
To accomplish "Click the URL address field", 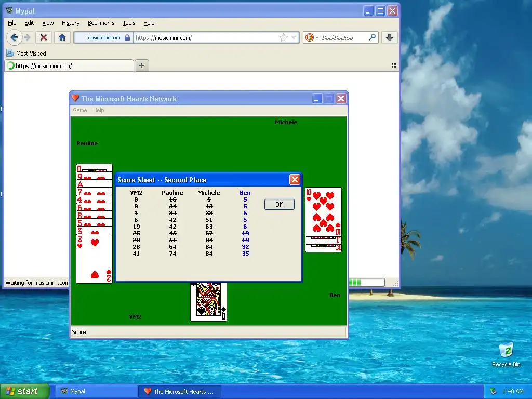I will pos(206,37).
